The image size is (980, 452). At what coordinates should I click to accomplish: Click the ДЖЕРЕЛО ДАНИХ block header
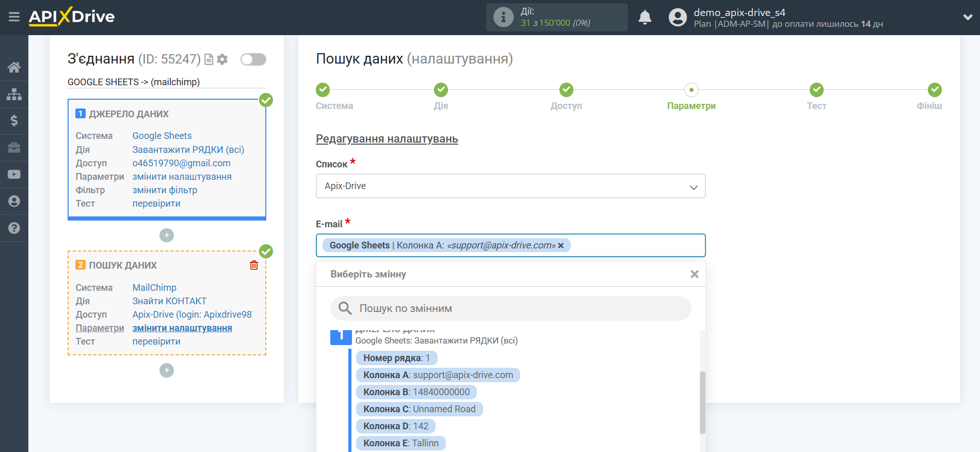point(129,114)
